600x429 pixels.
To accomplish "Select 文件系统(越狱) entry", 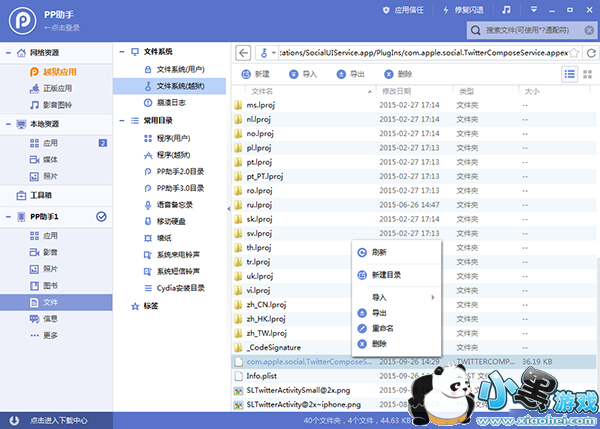I will pyautogui.click(x=169, y=86).
